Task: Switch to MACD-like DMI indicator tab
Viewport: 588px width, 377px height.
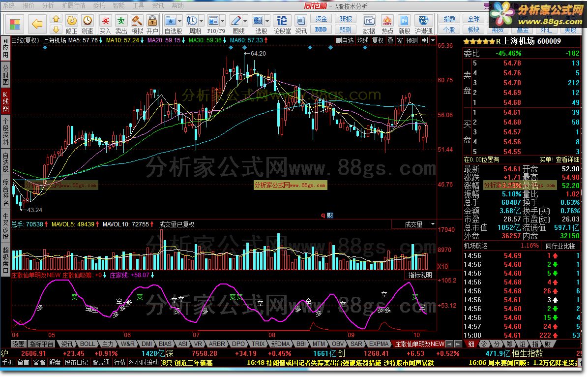Action: tap(147, 344)
